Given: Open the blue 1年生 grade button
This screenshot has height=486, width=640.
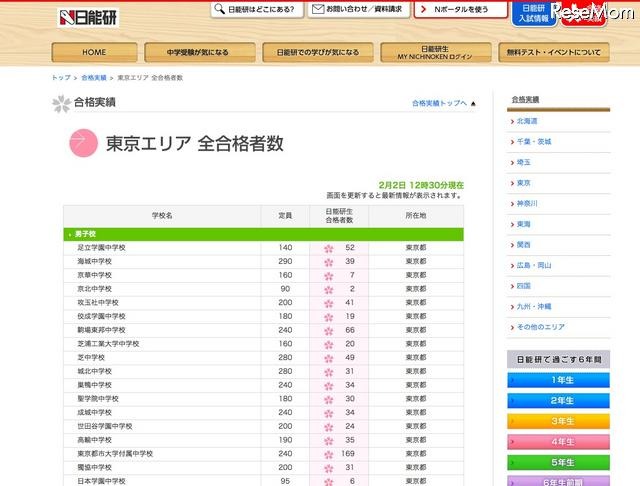Looking at the screenshot, I should coord(558,380).
